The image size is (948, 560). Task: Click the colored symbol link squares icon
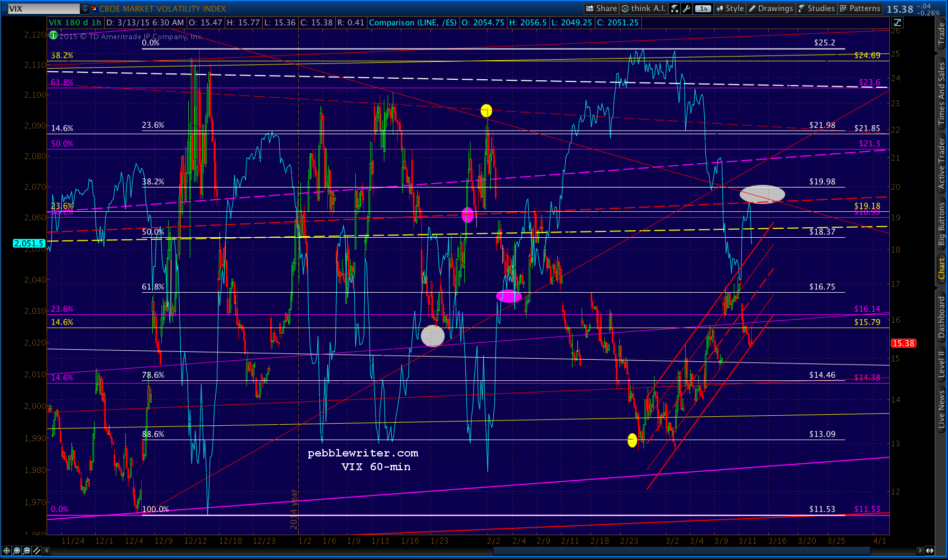pos(94,8)
